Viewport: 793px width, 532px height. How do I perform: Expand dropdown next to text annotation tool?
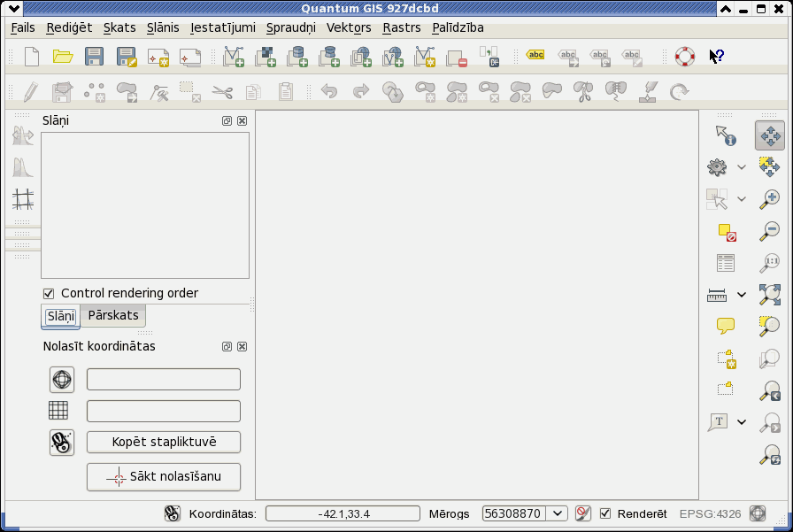tap(742, 421)
